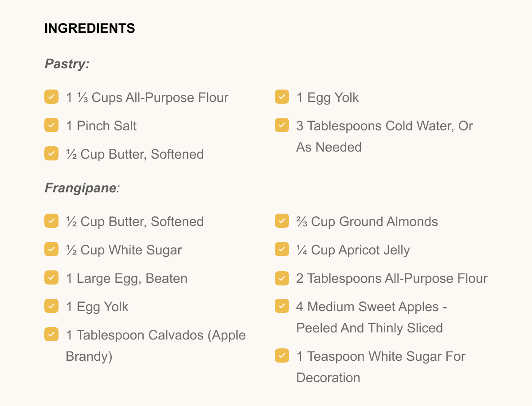Screen dimensions: 532x406
Task: Click the Frangipane section heading
Action: (x=82, y=188)
